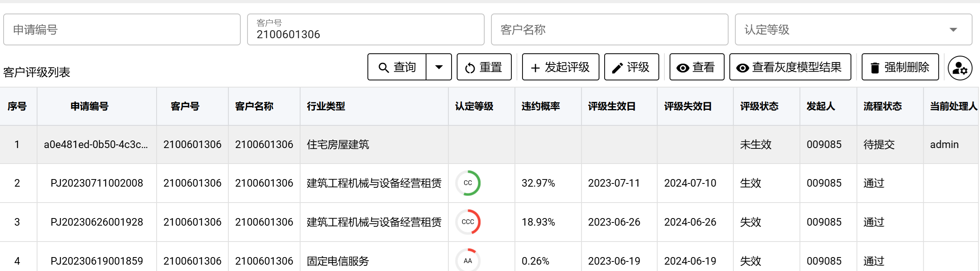Click the 评级生效日 column header
Viewport: 980px width, 271px height.
tap(611, 106)
